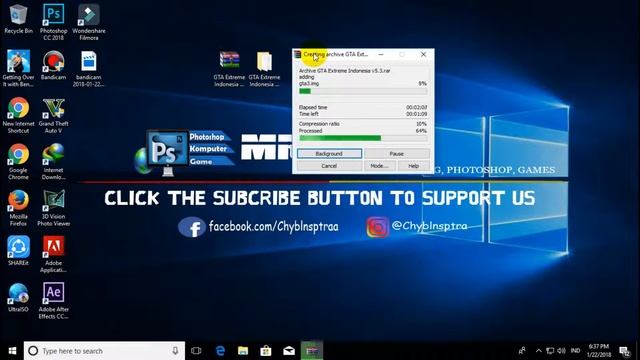Viewport: 640px width, 360px height.
Task: Show hidden system tray icons
Action: click(x=539, y=351)
